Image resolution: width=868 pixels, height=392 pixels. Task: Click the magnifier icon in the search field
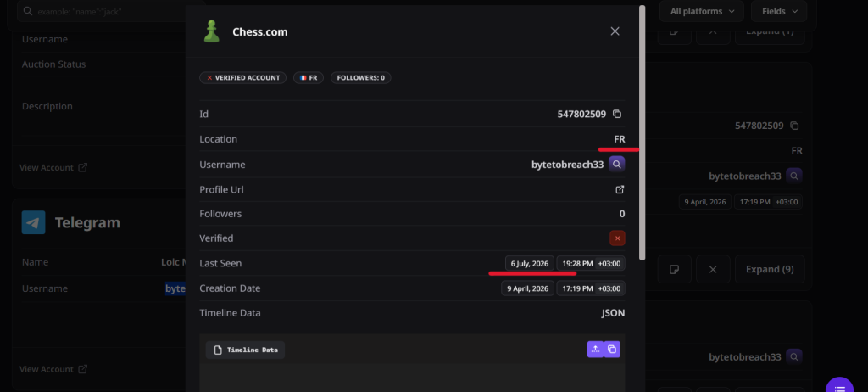point(28,11)
